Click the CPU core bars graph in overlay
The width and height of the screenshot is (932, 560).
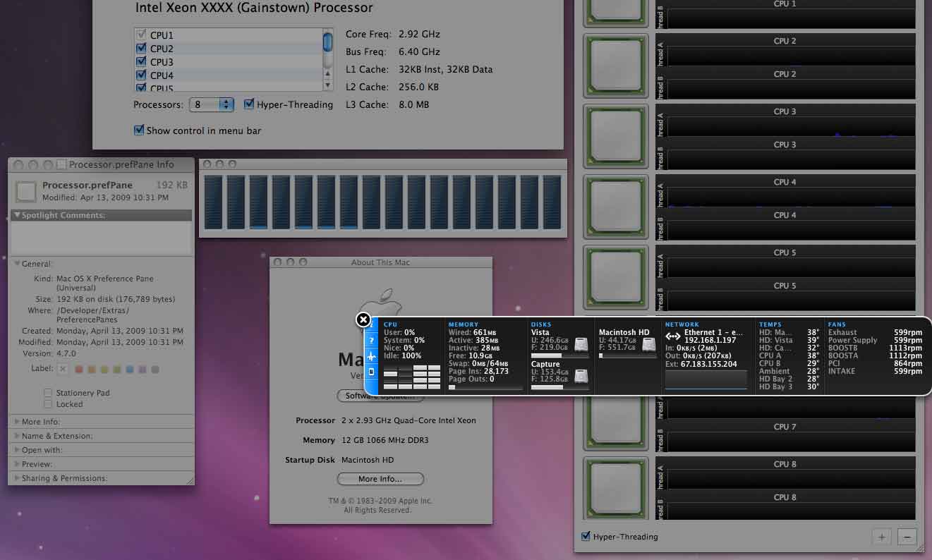(412, 377)
